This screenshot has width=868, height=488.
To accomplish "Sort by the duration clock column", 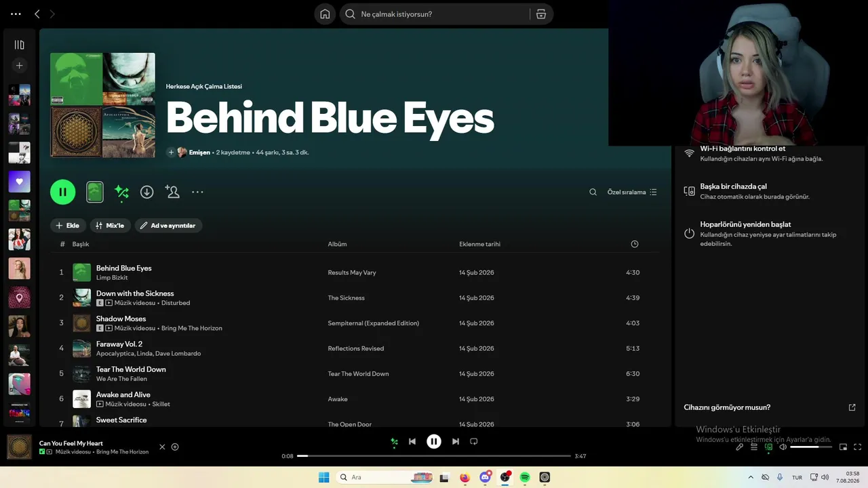I will pyautogui.click(x=635, y=244).
